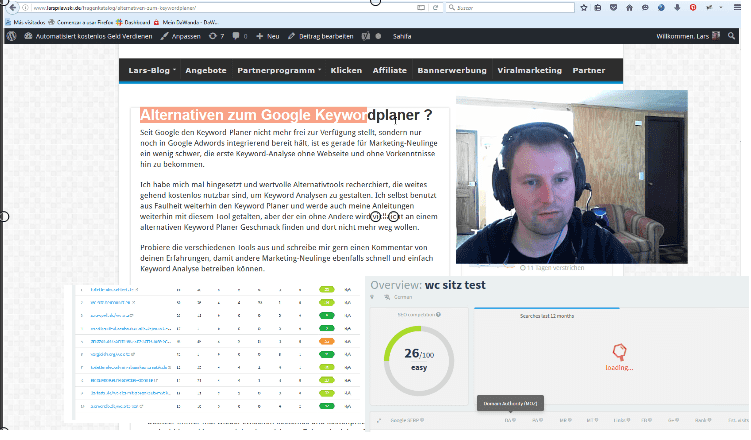Screen dimensions: 751x440
Task: Click the admin bar search magnifier icon
Action: click(x=731, y=36)
